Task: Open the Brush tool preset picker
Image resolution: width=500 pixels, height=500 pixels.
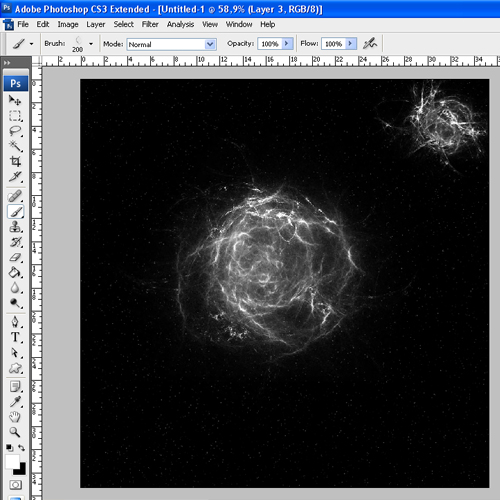Action: pyautogui.click(x=22, y=44)
